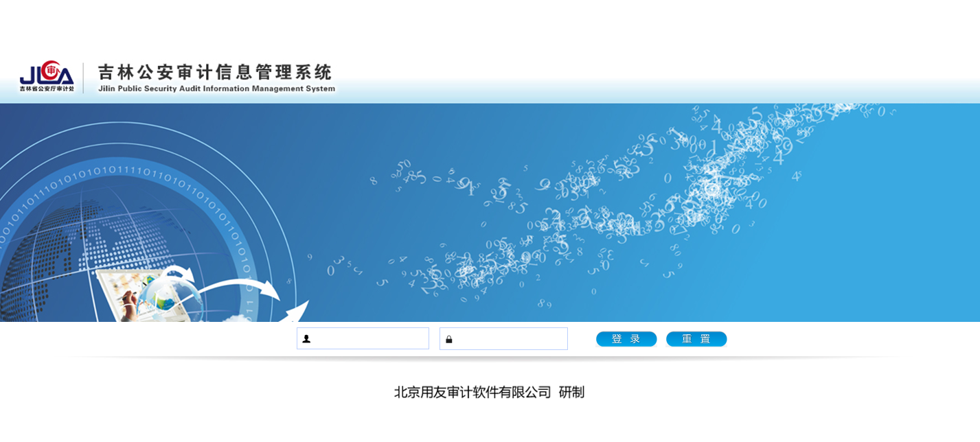Click the 研制 text in the footer

click(571, 393)
